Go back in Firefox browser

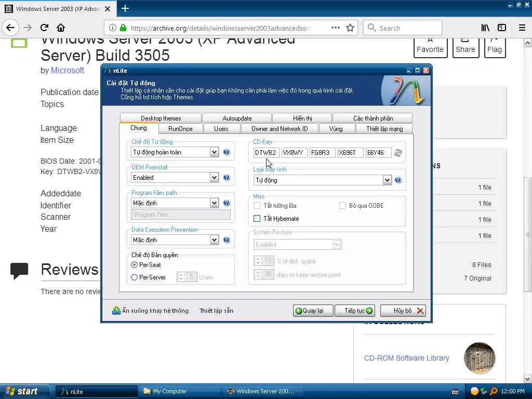(x=10, y=28)
